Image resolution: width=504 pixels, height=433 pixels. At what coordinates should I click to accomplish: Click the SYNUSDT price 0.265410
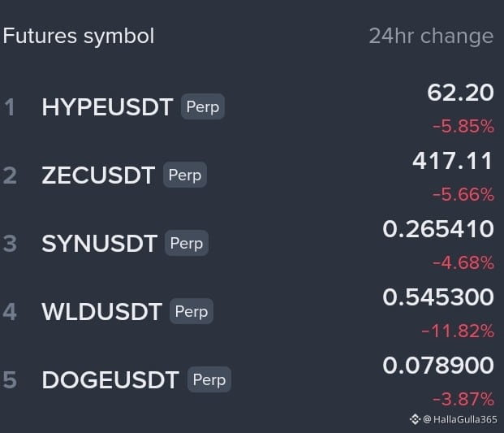click(438, 229)
